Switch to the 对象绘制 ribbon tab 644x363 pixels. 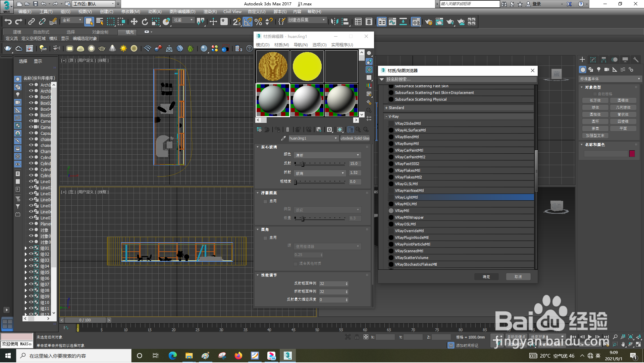[x=100, y=32]
